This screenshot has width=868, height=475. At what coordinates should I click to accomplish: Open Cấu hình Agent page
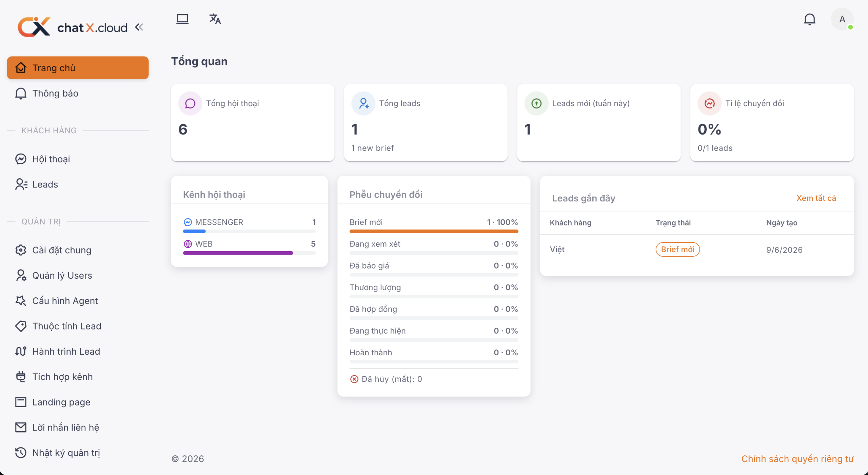point(78,301)
